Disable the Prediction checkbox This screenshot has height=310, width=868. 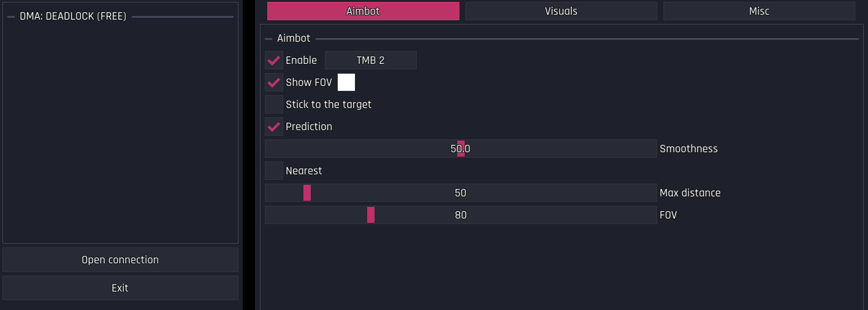click(x=274, y=126)
